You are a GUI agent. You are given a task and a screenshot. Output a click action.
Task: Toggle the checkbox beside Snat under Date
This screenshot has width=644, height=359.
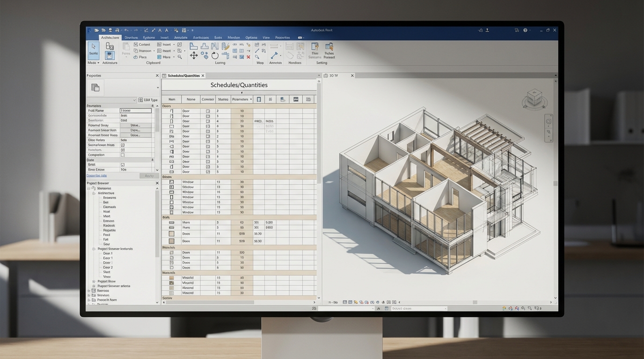coord(124,165)
